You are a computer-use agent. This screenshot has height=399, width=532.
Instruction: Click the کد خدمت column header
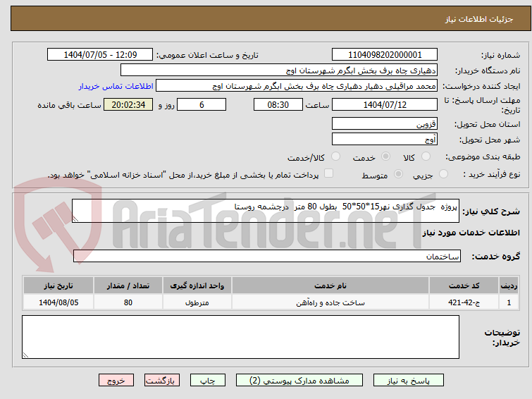coord(464,286)
